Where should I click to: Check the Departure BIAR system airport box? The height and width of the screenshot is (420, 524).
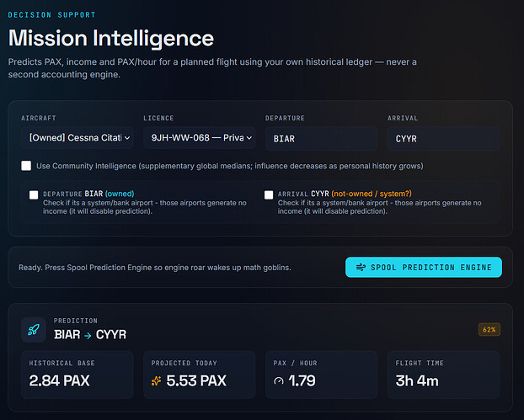[34, 195]
